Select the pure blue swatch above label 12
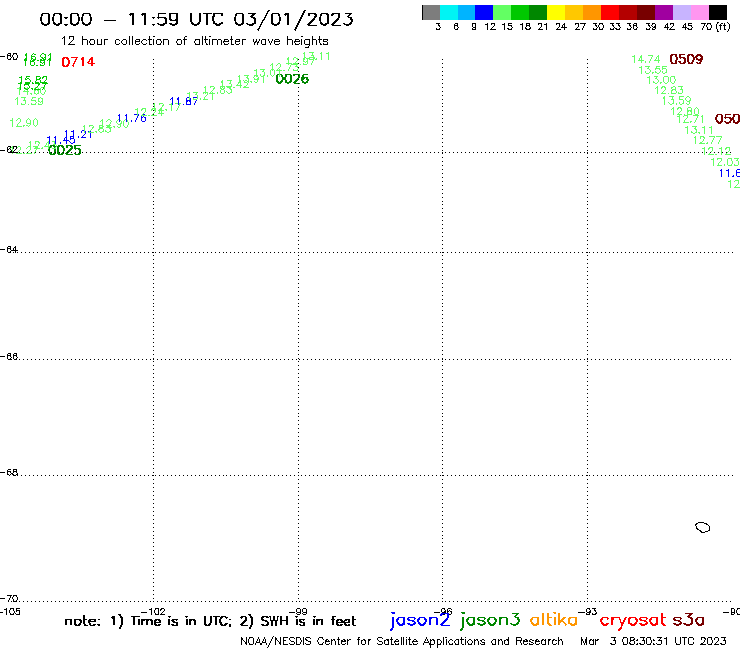The height and width of the screenshot is (650, 740). click(484, 12)
